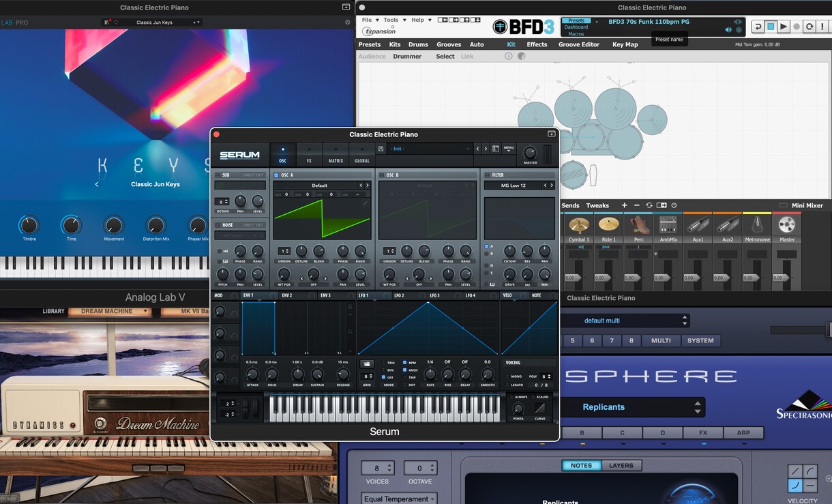Stop playback in BFD3 transport
Screen dimensions: 832x504
pyautogui.click(x=771, y=27)
